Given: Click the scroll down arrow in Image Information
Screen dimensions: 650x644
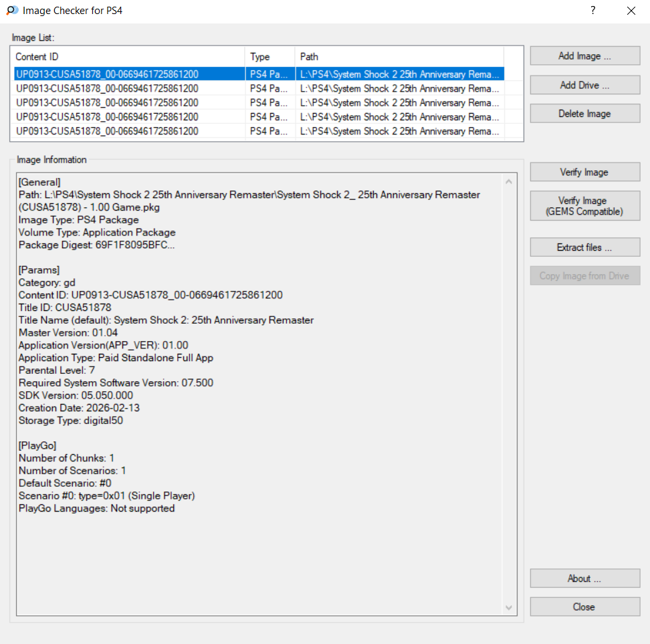Looking at the screenshot, I should pos(510,607).
